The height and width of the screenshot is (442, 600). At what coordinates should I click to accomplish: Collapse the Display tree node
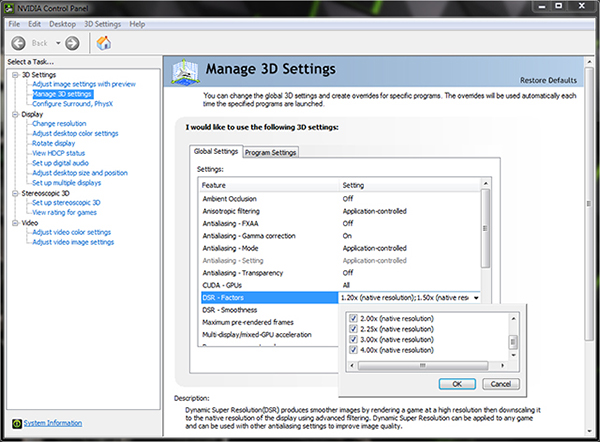15,114
